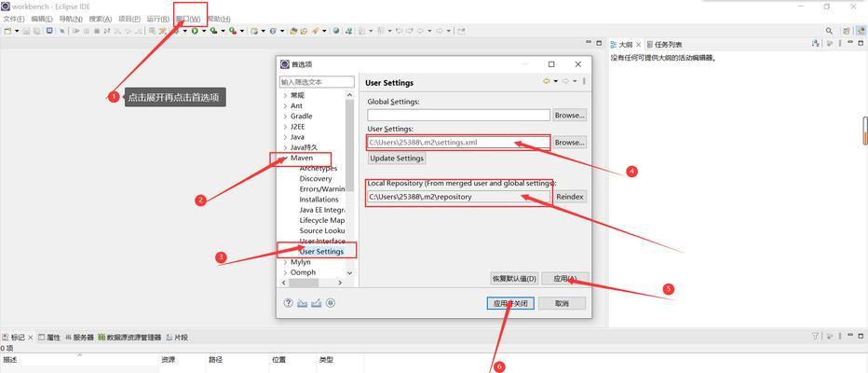Image resolution: width=868 pixels, height=373 pixels.
Task: Open the 编辑(E) menu
Action: 42,19
